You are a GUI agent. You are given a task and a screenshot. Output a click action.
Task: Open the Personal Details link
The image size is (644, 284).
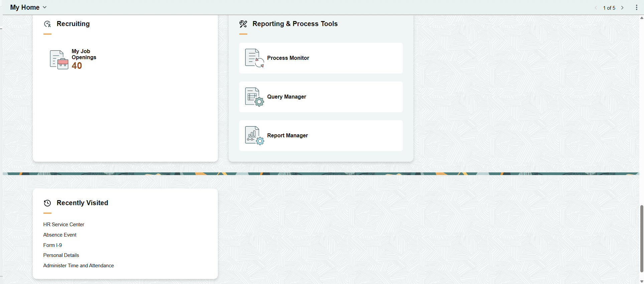[61, 255]
